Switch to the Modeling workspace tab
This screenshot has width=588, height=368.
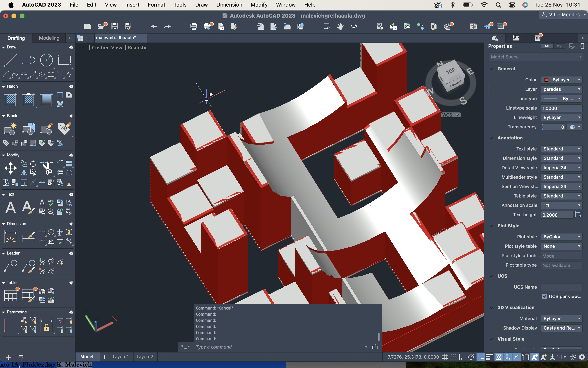(49, 38)
